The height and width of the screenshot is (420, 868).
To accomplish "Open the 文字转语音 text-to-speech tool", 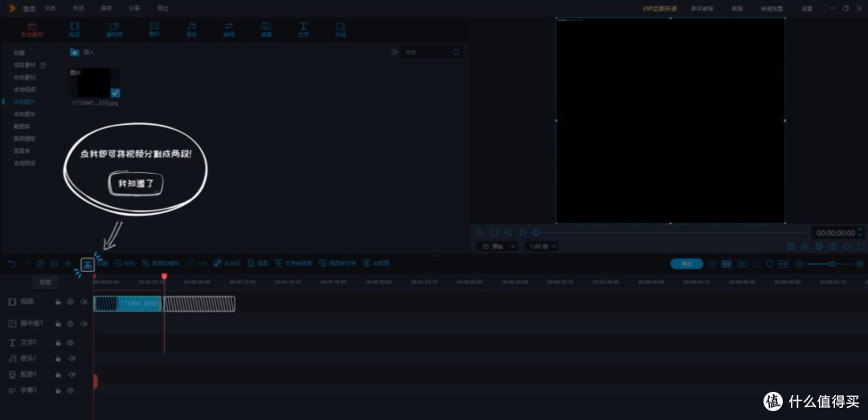I will [x=293, y=264].
